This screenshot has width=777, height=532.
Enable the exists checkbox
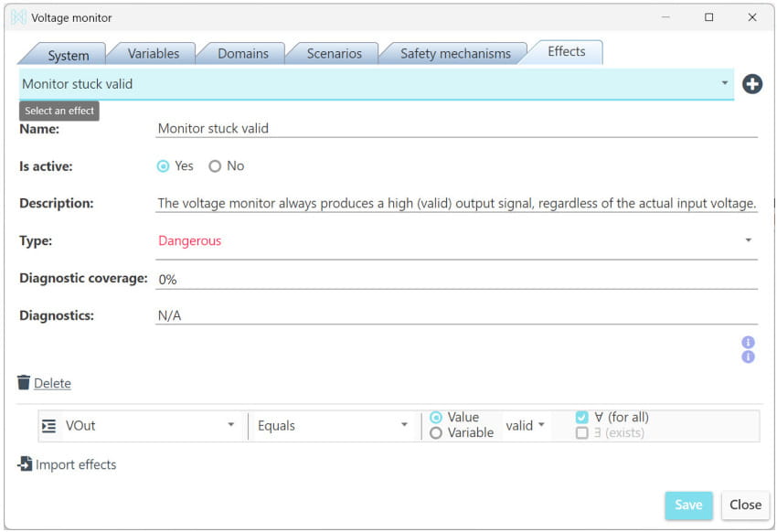(581, 433)
